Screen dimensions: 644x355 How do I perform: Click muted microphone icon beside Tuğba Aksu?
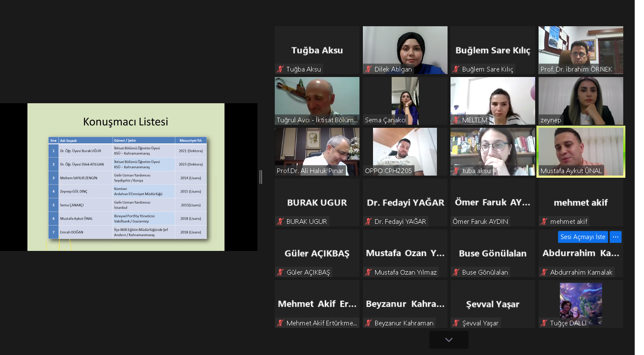click(x=280, y=69)
